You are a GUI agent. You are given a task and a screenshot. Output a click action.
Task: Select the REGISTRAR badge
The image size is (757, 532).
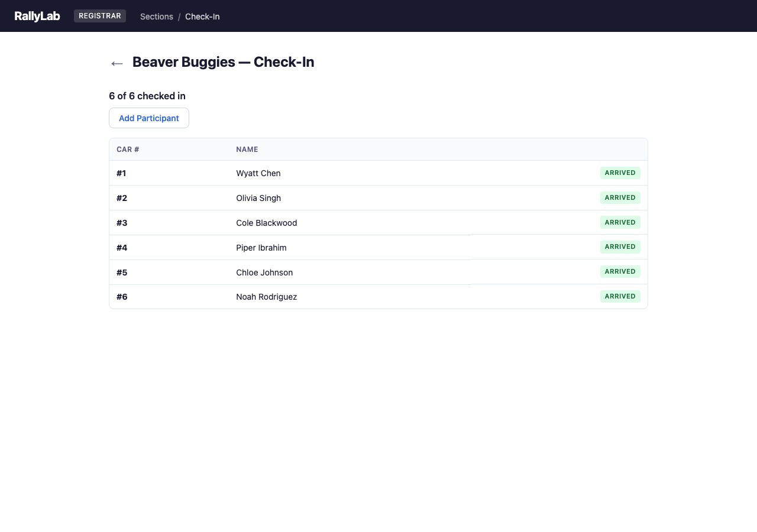[99, 15]
